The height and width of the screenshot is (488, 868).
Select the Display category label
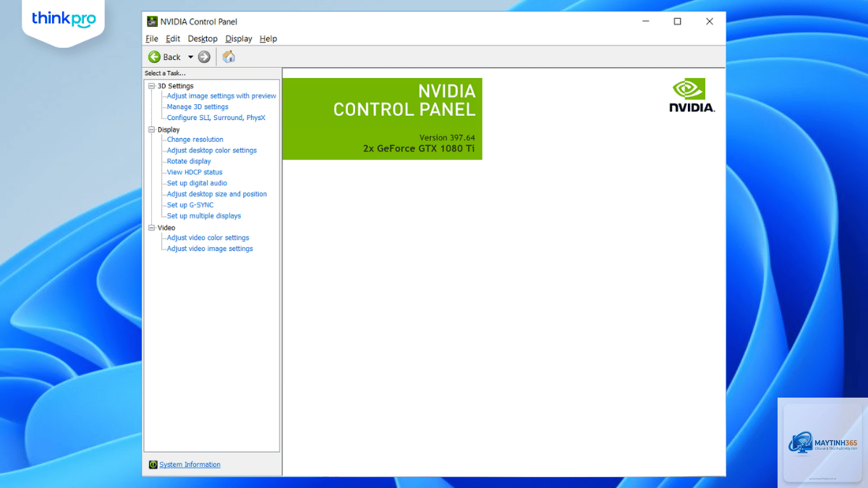tap(169, 130)
